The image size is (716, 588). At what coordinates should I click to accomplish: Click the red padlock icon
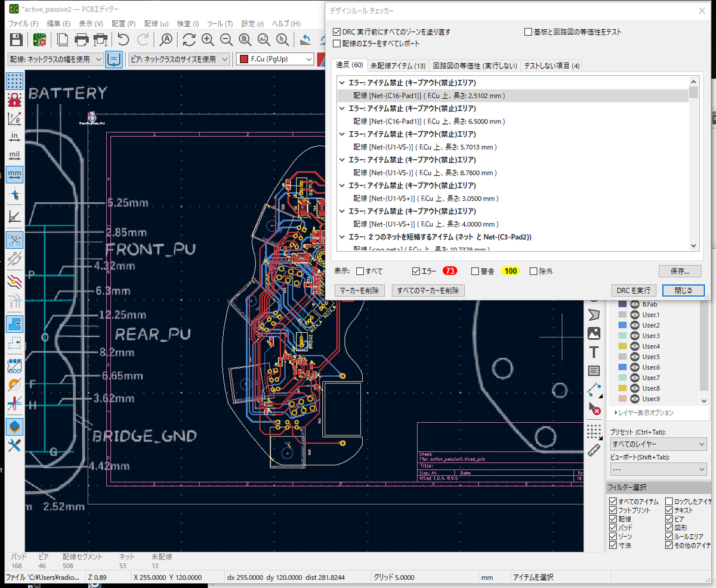14,99
